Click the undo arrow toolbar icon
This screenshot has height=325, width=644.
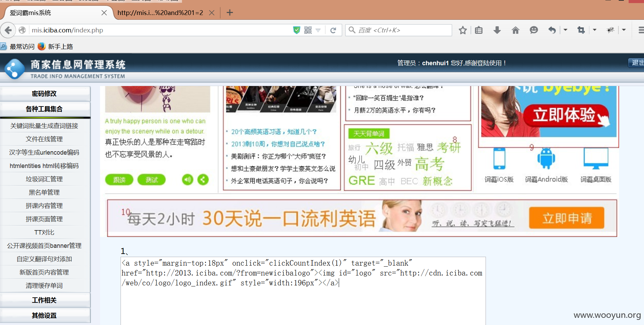click(x=552, y=30)
